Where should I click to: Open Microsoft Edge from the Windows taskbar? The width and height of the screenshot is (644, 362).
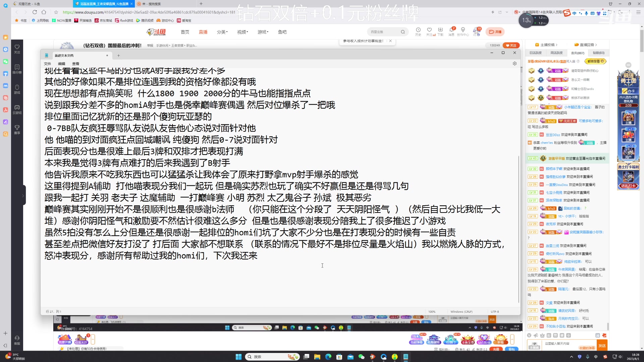(x=328, y=357)
